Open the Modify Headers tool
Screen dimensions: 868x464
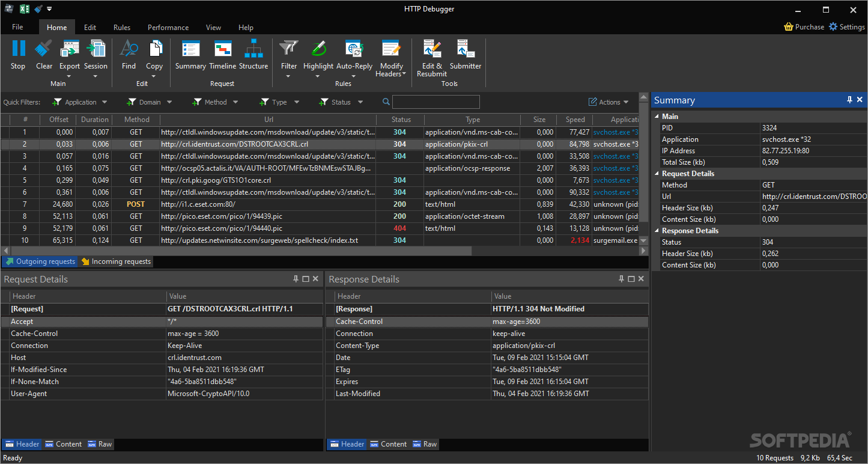click(x=391, y=59)
